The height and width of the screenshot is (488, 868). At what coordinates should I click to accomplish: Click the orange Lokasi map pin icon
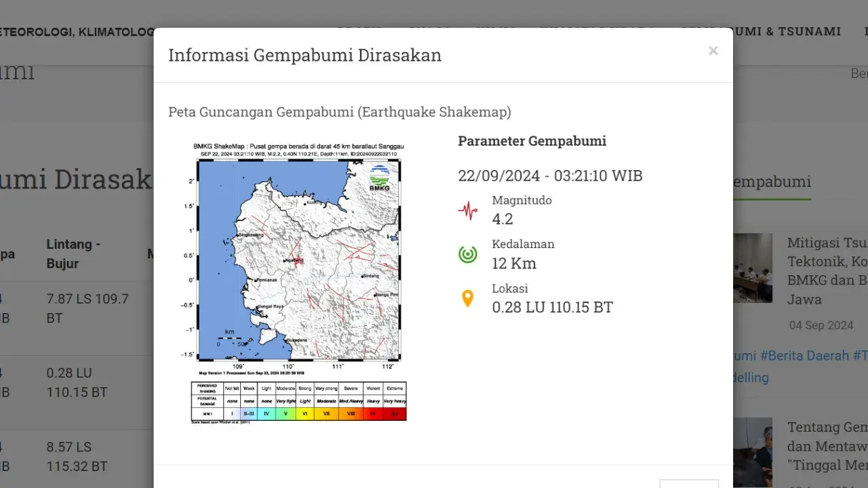467,298
